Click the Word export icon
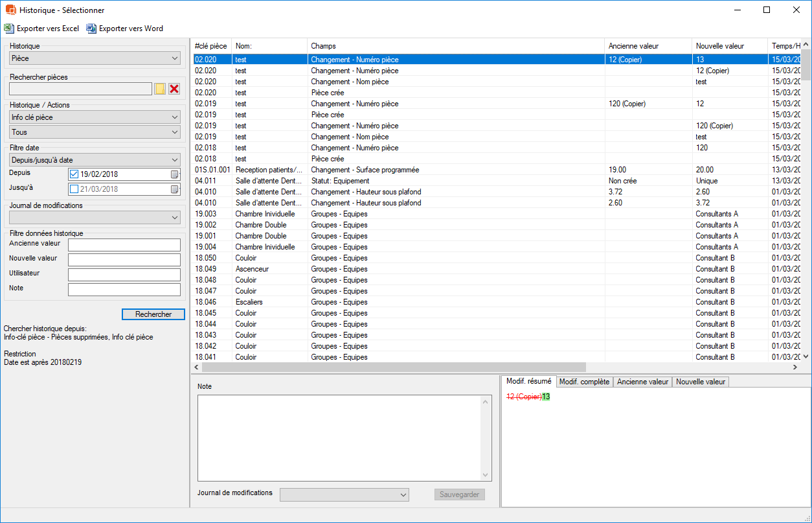Screen dimensions: 812x523 91,29
